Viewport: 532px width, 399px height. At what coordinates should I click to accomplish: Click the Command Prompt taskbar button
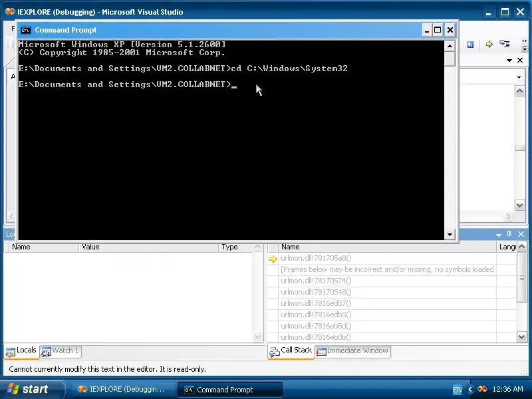(229, 390)
